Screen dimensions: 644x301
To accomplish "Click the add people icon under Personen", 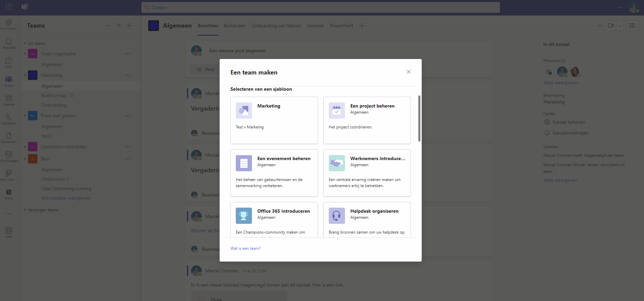I will [549, 72].
